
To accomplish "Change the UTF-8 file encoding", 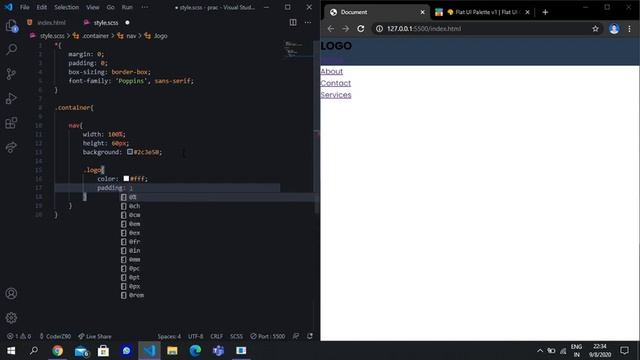I will 196,336.
